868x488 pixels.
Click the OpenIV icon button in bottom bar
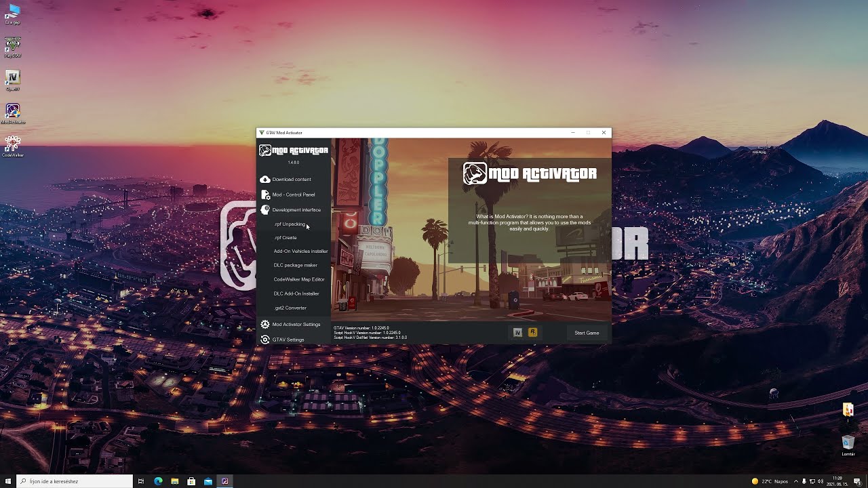coord(517,332)
